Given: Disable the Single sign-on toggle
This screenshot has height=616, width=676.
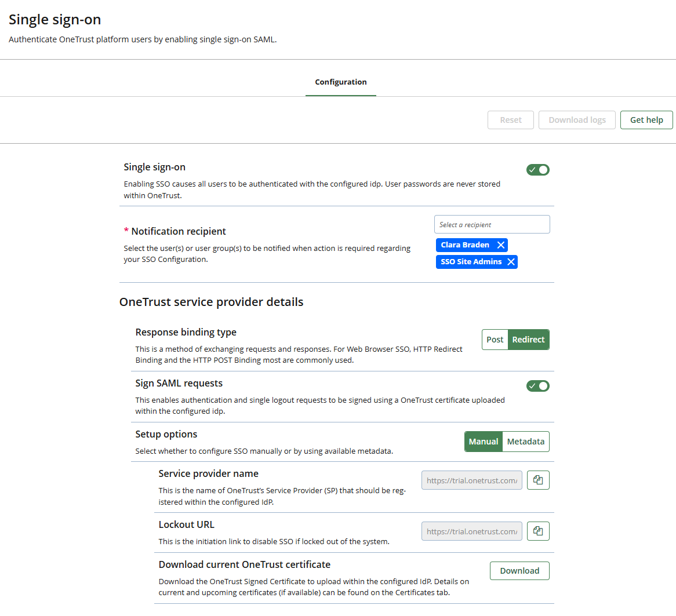Looking at the screenshot, I should point(538,169).
